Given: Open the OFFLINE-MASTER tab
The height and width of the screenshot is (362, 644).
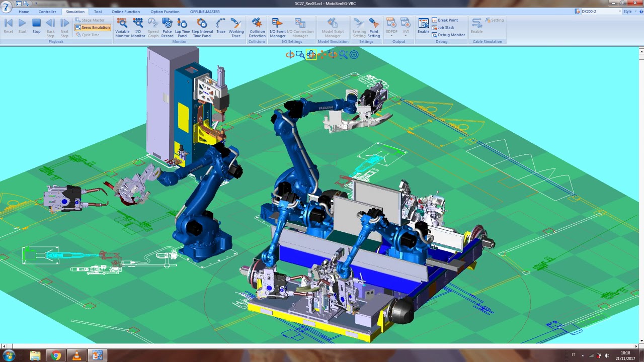Looking at the screenshot, I should pos(205,12).
